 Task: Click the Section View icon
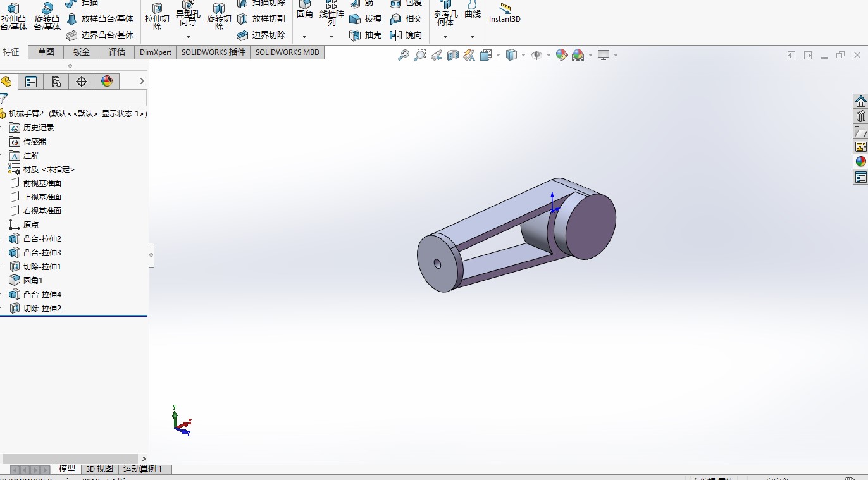click(453, 56)
